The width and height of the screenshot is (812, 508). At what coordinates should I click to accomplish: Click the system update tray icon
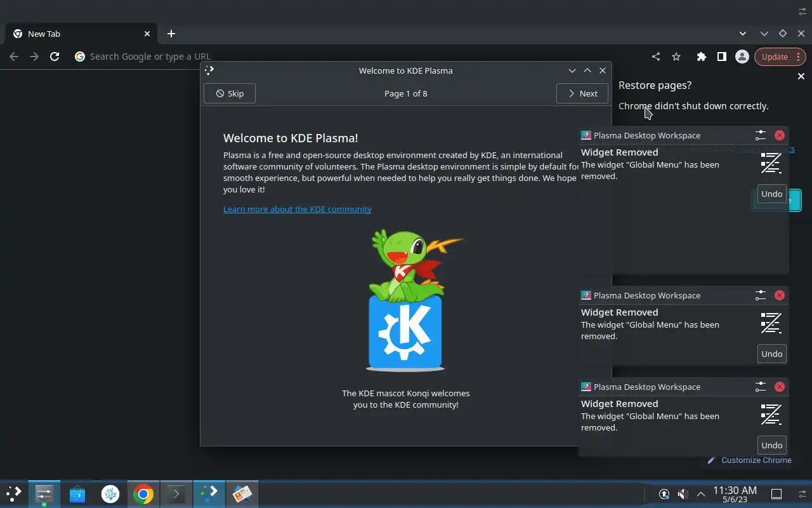664,494
